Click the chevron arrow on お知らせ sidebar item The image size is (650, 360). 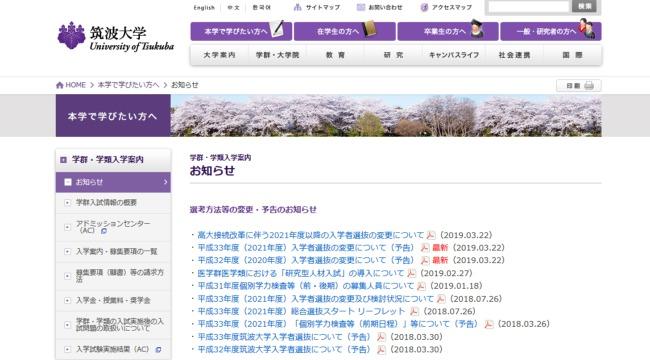tap(165, 182)
